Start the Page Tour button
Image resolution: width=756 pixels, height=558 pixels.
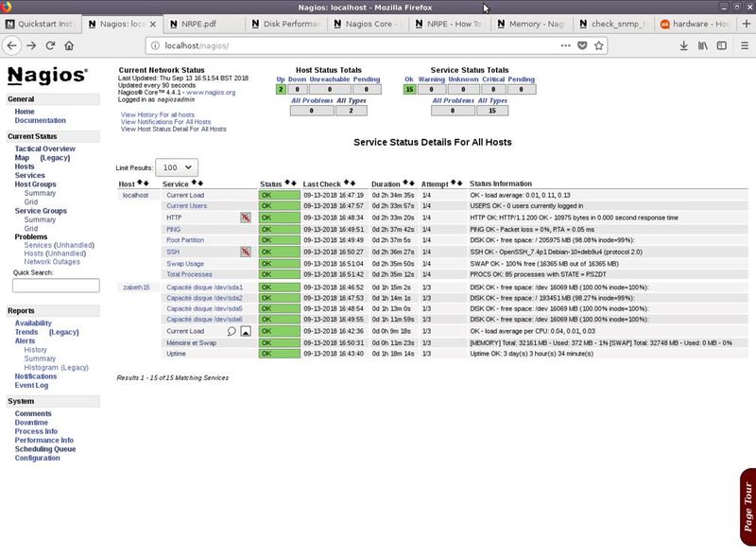[747, 507]
